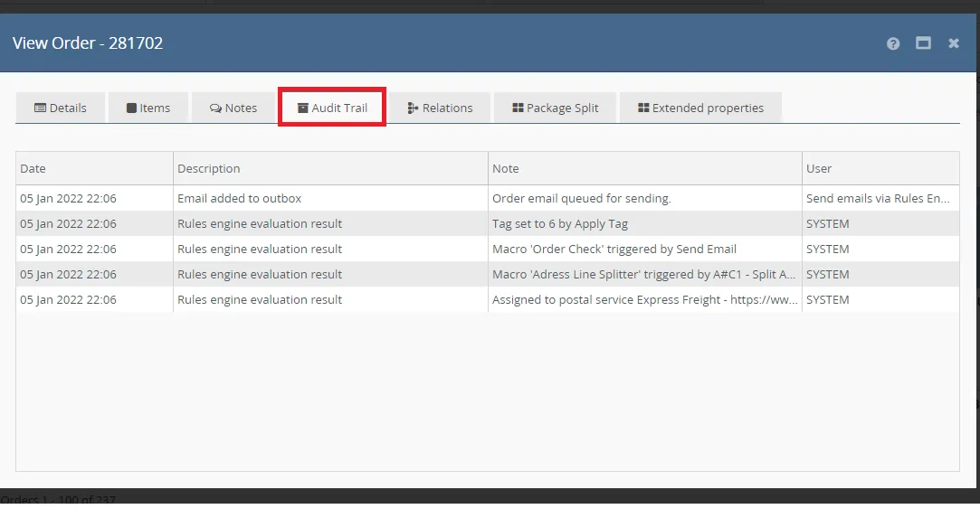The width and height of the screenshot is (980, 509).
Task: Select the Express Freight postal service note
Action: point(645,300)
